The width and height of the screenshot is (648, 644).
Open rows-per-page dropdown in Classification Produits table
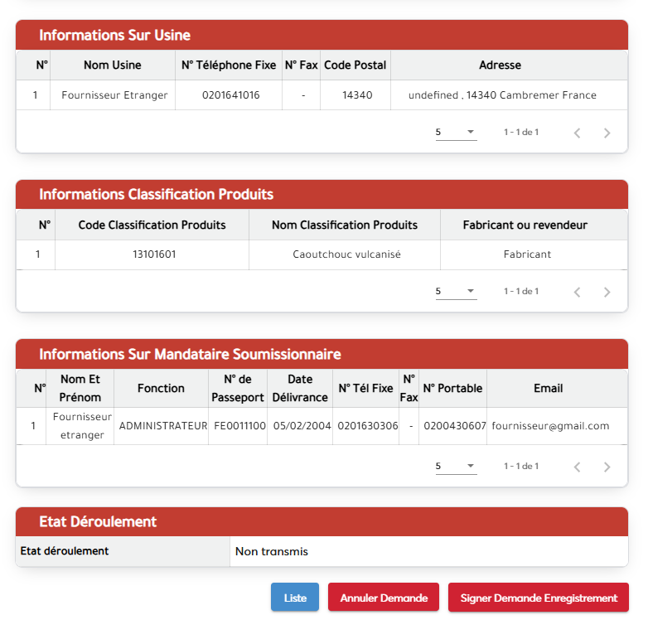pos(456,292)
